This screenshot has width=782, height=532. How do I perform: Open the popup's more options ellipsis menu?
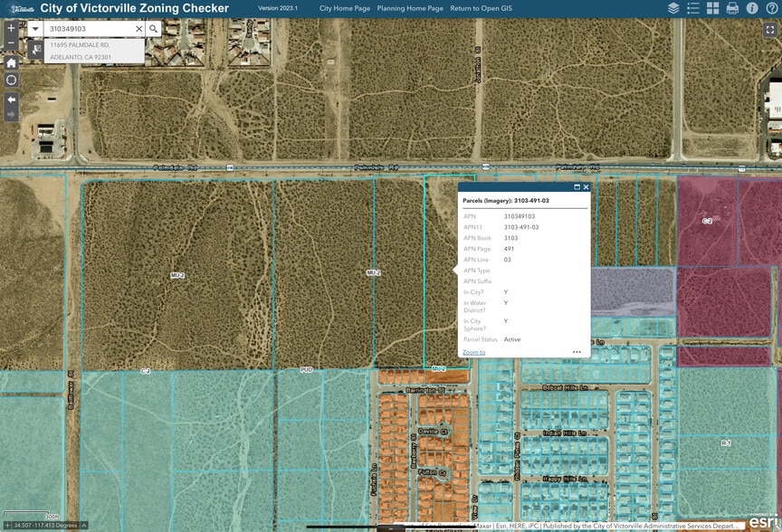[577, 351]
